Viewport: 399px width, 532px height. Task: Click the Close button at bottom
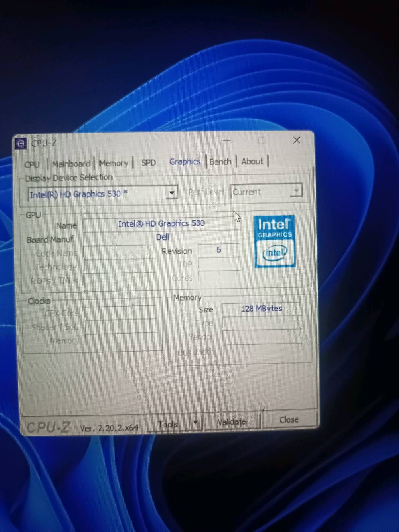(289, 419)
